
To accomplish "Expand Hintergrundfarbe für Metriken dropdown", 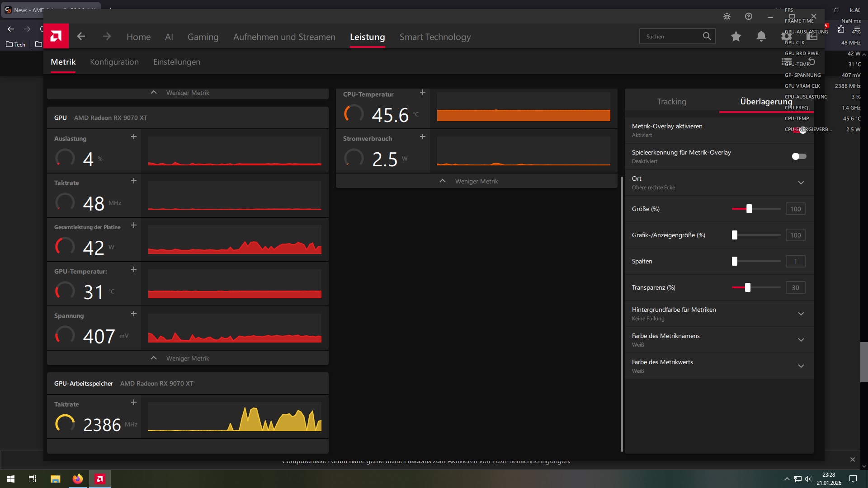I will click(x=801, y=314).
